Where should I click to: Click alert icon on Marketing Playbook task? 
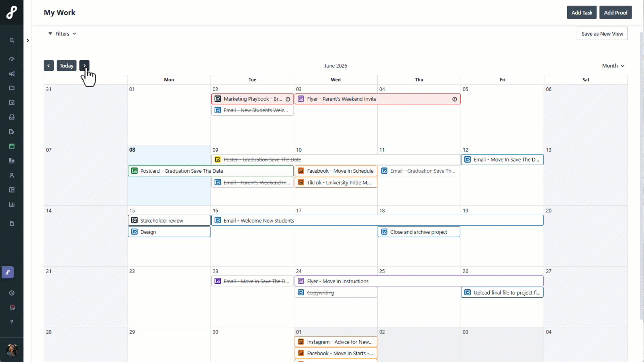pos(288,99)
